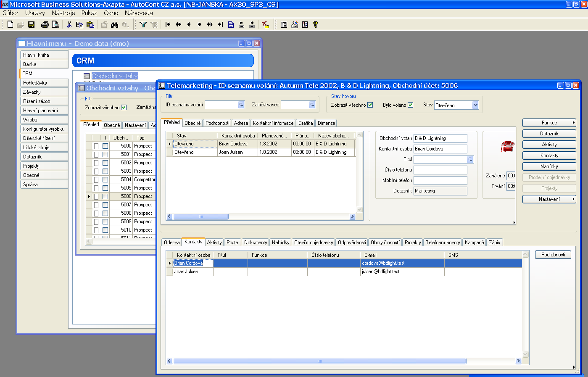
Task: Click the Print icon in toolbar
Action: pyautogui.click(x=45, y=24)
